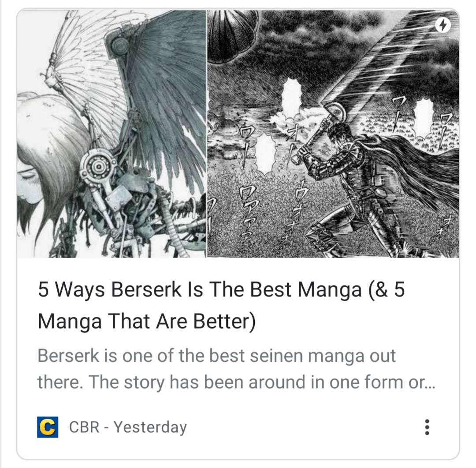
Task: Click the white speech bubble near sword hilt
Action: [292, 94]
